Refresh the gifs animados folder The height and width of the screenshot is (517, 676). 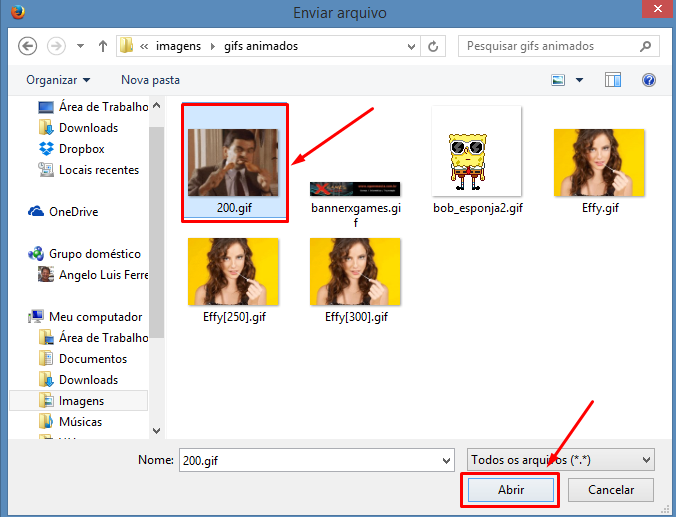[x=433, y=46]
